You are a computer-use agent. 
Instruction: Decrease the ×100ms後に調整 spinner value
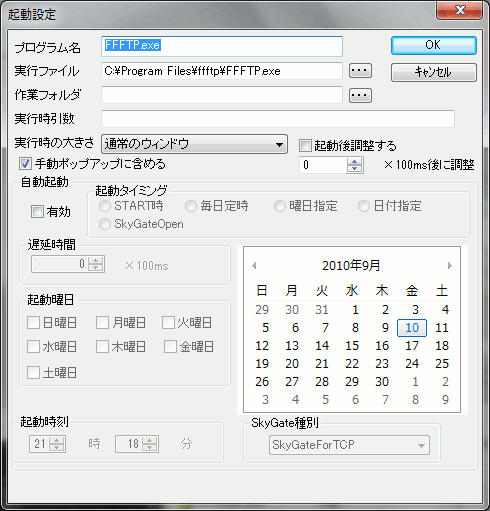click(x=354, y=168)
